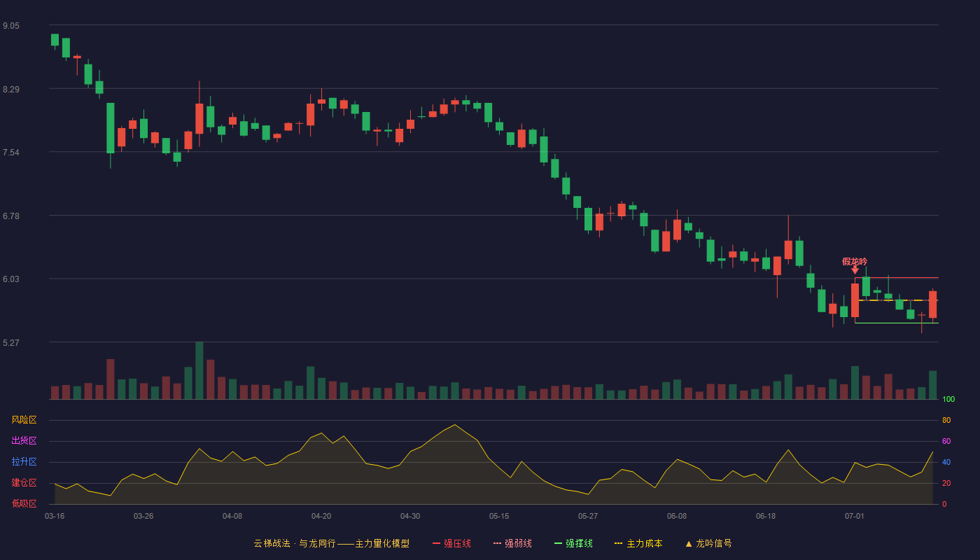Click the 7.54 price axis label

pos(11,153)
